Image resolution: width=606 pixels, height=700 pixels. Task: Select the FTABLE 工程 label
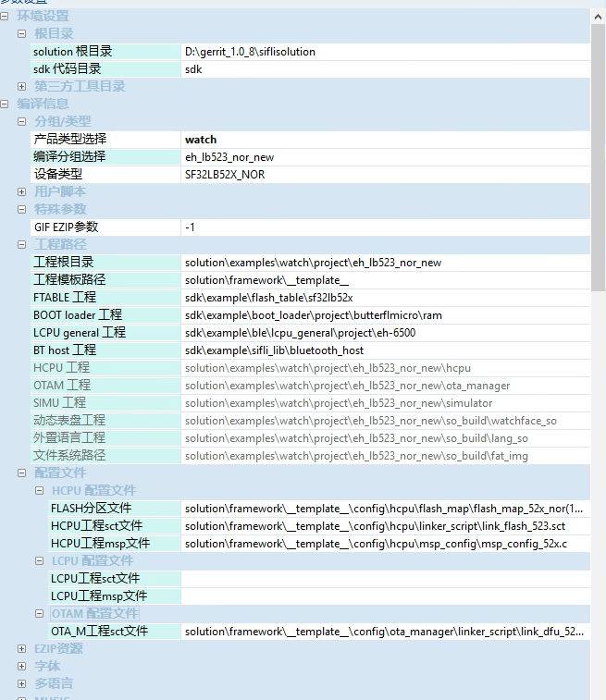pyautogui.click(x=65, y=298)
